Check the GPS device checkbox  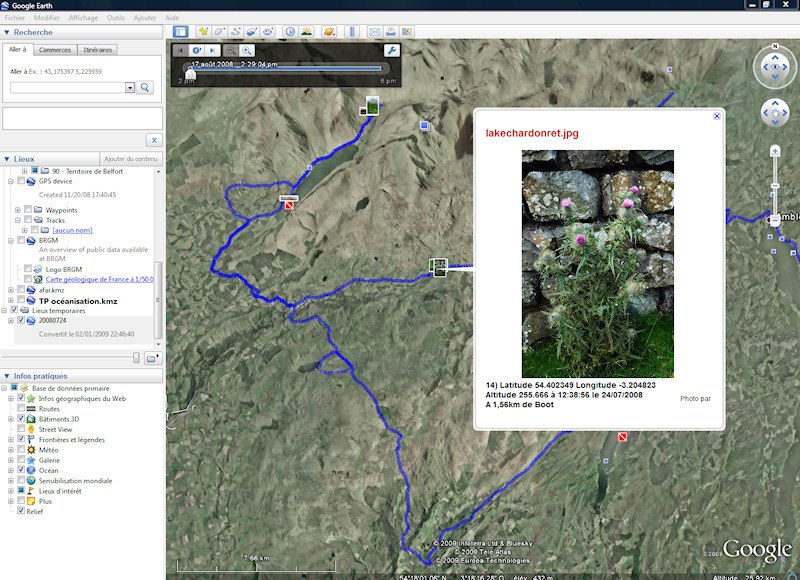coord(21,181)
